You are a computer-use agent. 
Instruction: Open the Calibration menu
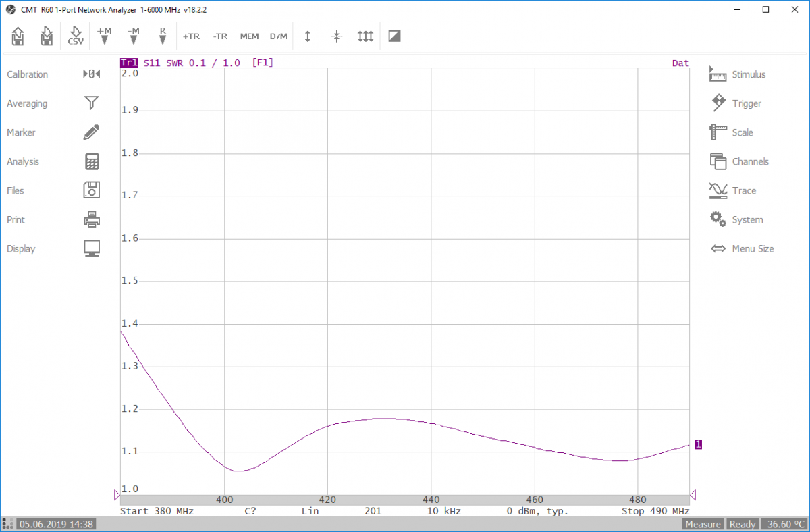click(x=53, y=74)
